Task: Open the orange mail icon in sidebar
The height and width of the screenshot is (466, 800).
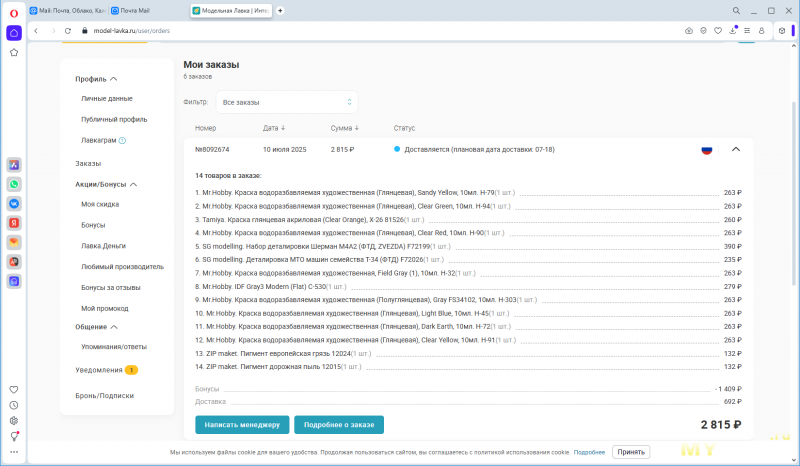Action: [x=14, y=242]
